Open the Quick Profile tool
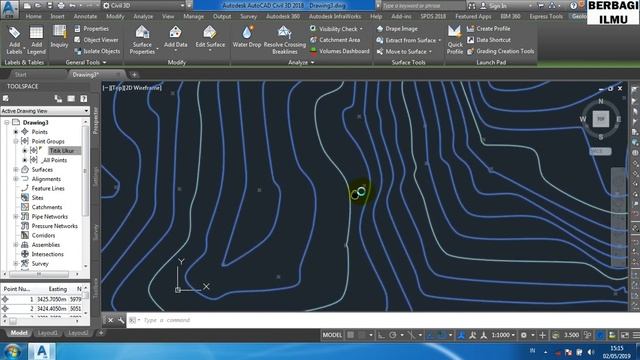The image size is (640, 360). click(455, 40)
